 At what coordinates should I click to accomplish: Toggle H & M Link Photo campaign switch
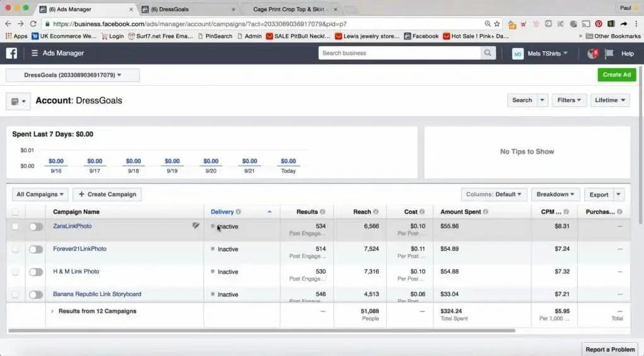pos(36,272)
